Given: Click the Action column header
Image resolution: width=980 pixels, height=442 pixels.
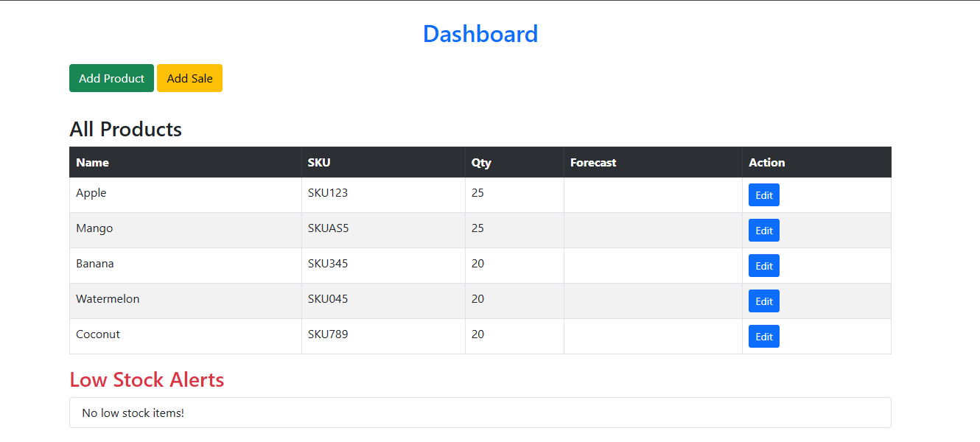Looking at the screenshot, I should [816, 162].
